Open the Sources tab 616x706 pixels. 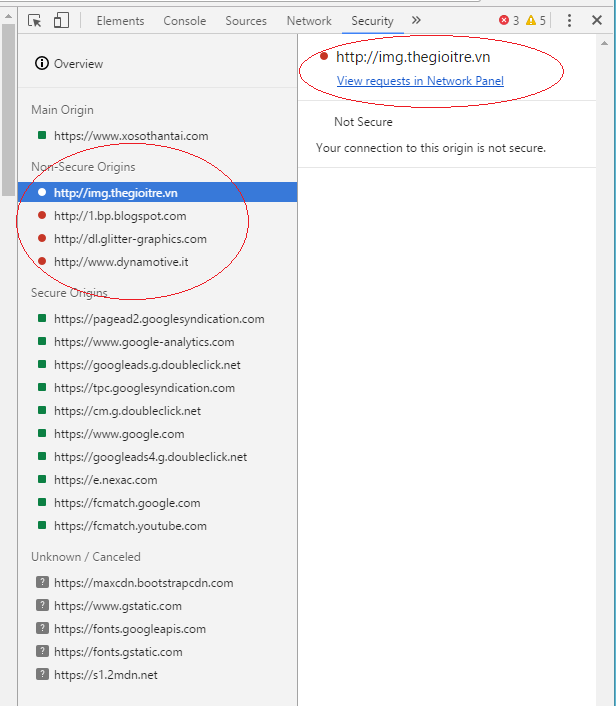pos(246,20)
